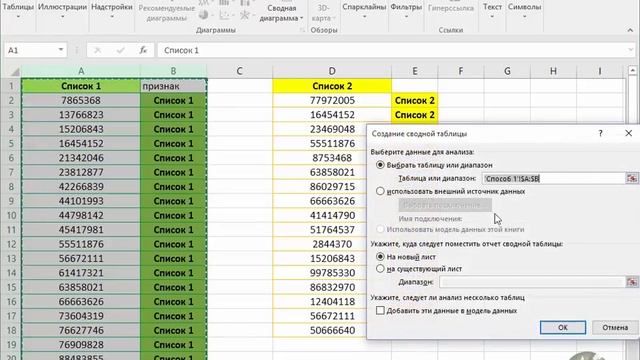This screenshot has height=360, width=640.
Task: Click the OK button in the dialog
Action: coord(562,327)
